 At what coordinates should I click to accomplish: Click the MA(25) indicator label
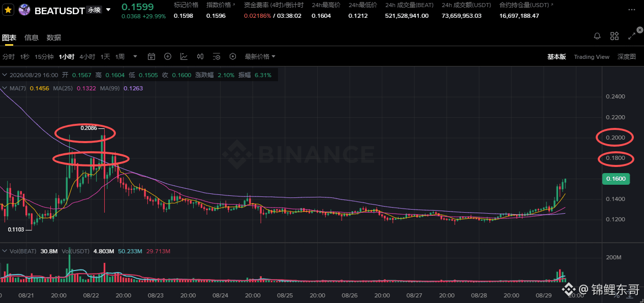[63, 88]
